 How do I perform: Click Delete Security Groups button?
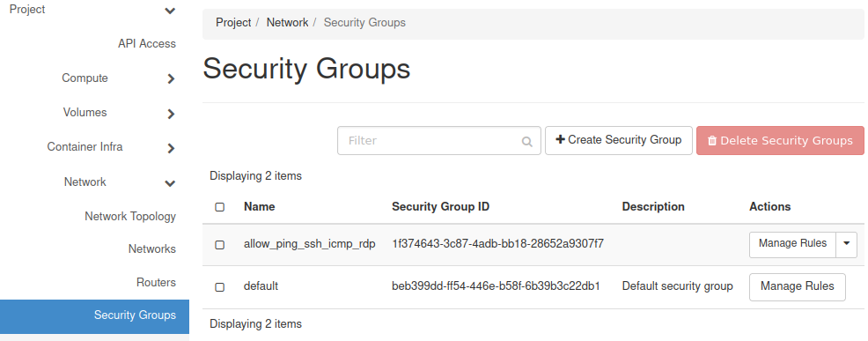[x=780, y=140]
